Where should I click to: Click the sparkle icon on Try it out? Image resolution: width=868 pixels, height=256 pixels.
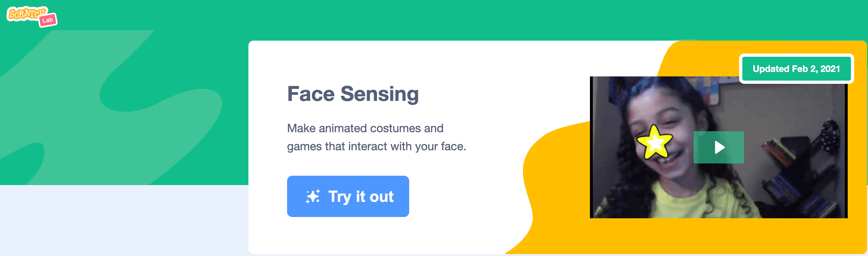[x=312, y=197]
